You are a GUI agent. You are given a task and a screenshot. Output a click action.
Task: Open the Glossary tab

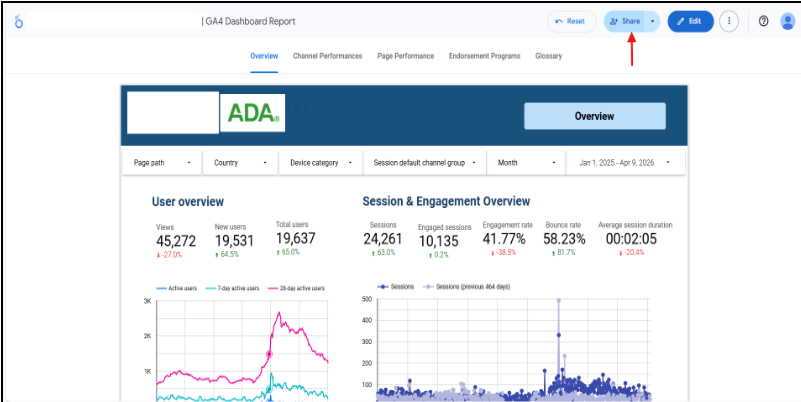549,56
